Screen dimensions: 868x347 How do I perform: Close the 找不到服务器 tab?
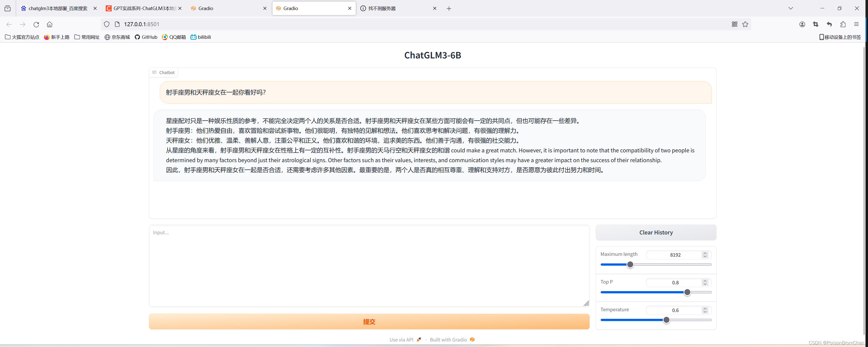[x=435, y=8]
